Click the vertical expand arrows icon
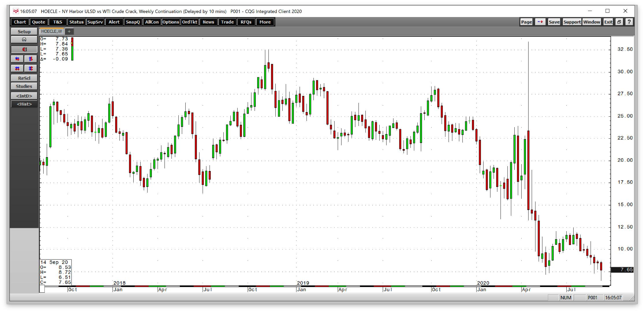644x312 pixels. [31, 59]
